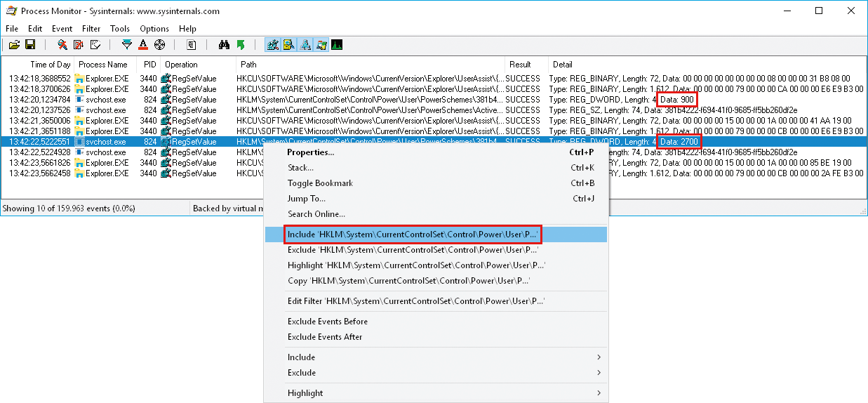The height and width of the screenshot is (403, 868).
Task: Expand the Highlight submenu in context menu
Action: coord(435,393)
